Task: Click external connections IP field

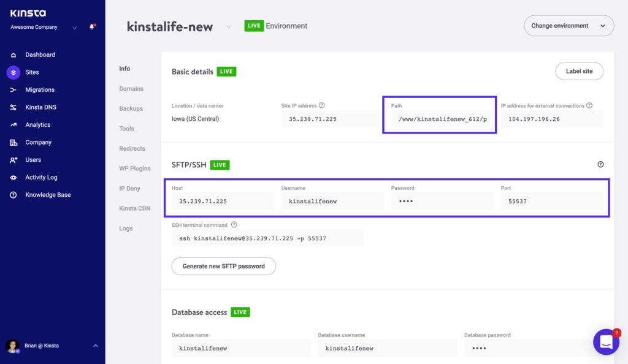Action: (x=552, y=119)
